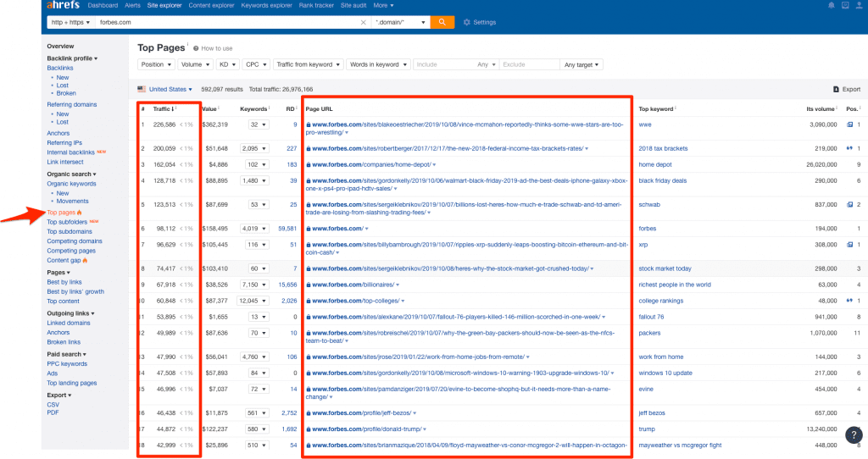Viewport: 868px width, 459px height.
Task: Click the Include keyword field
Action: 442,64
